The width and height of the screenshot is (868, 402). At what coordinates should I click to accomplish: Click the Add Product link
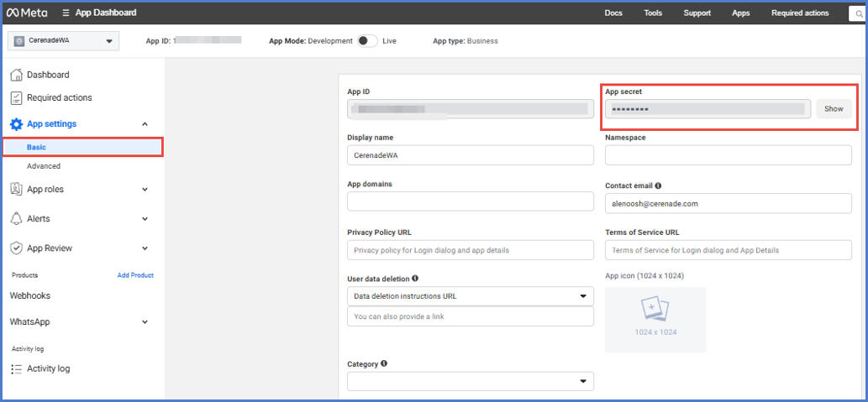tap(135, 275)
